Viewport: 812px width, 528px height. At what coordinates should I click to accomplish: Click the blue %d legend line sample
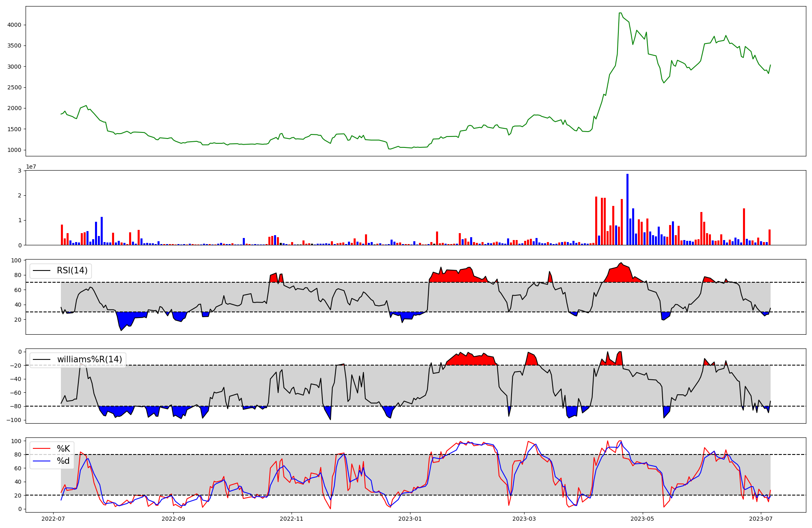click(41, 461)
